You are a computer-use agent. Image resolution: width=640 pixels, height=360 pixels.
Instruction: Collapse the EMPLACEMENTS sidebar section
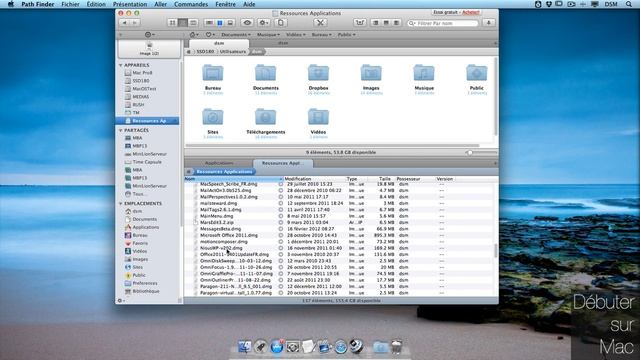[x=121, y=203]
